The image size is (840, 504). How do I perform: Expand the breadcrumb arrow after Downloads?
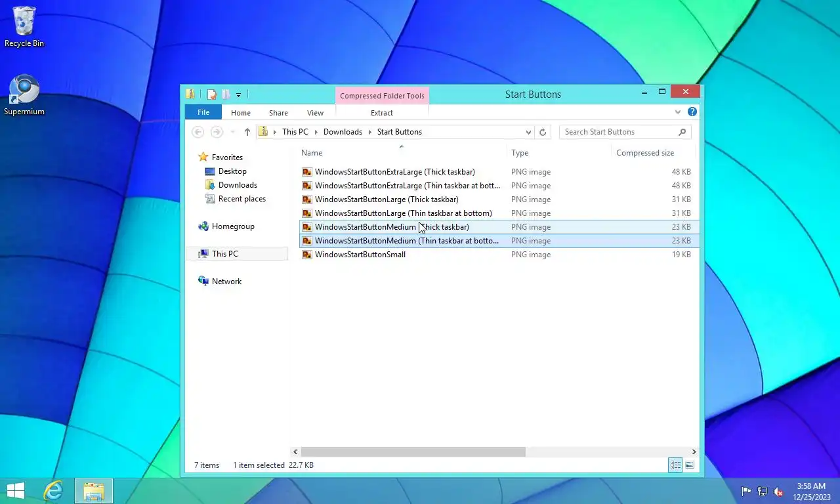pos(370,132)
